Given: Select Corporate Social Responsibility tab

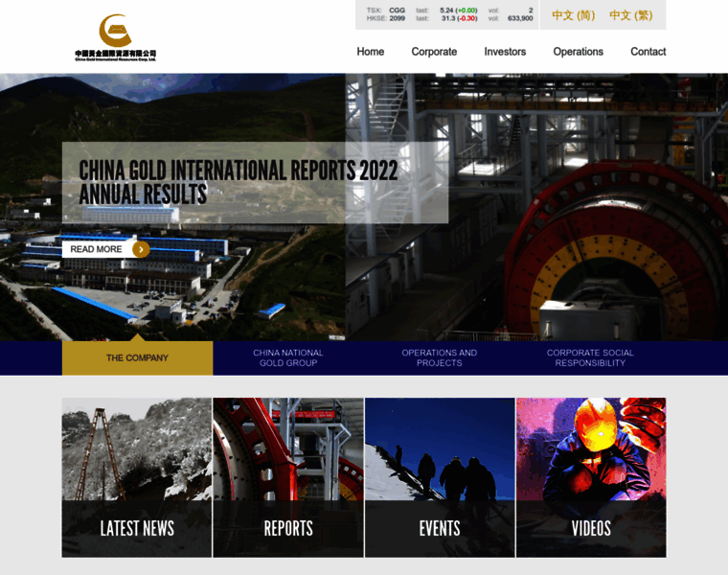Looking at the screenshot, I should click(x=590, y=357).
